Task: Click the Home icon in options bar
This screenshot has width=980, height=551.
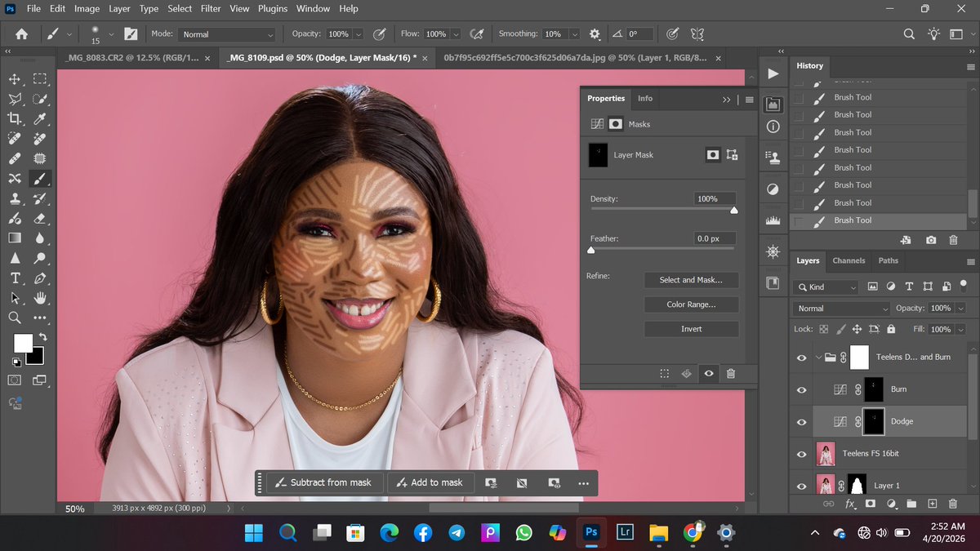Action: pos(21,34)
